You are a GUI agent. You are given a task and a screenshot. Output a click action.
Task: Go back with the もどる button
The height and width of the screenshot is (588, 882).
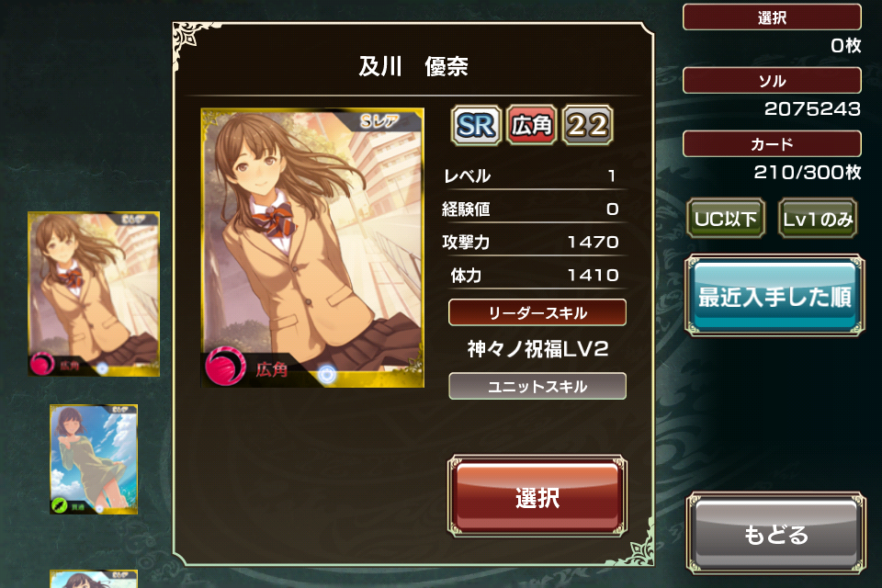tap(775, 534)
